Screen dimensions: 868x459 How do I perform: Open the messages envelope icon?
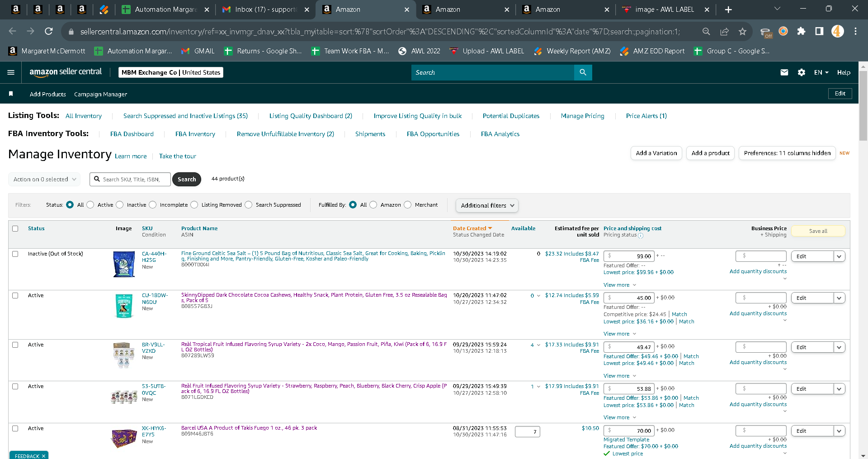784,72
